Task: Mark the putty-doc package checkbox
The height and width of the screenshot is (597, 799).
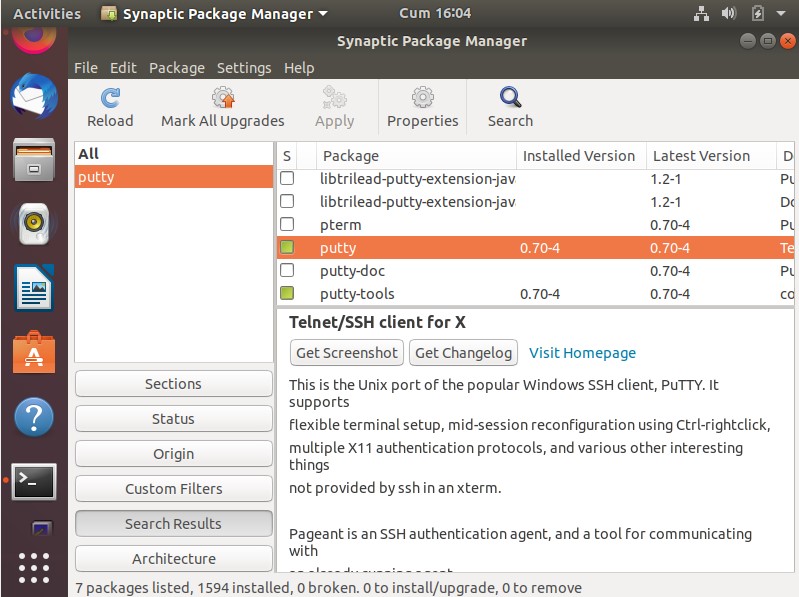Action: coord(287,270)
